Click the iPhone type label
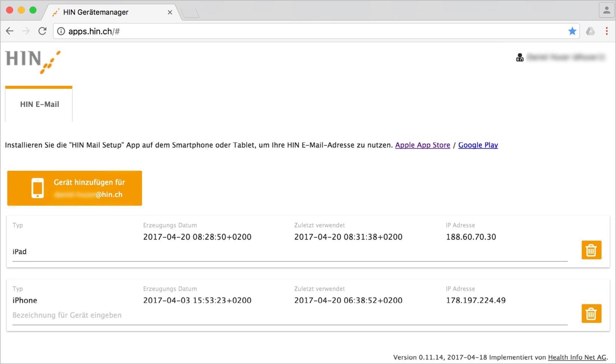 pyautogui.click(x=25, y=301)
